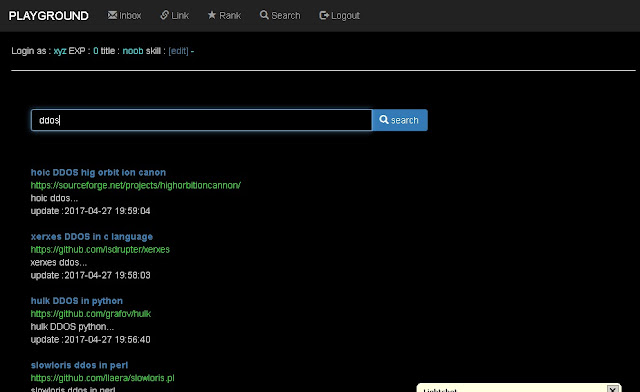640x392 pixels.
Task: Open the Inbox menu label
Action: (130, 16)
